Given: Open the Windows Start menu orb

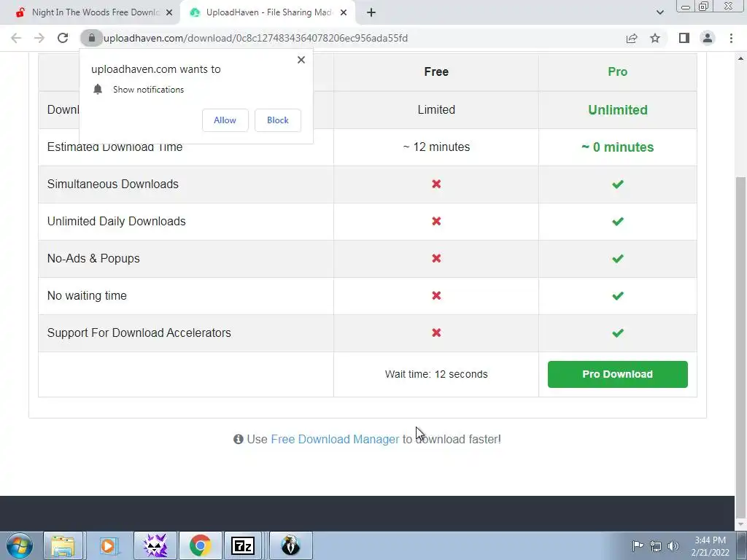Looking at the screenshot, I should [20, 545].
